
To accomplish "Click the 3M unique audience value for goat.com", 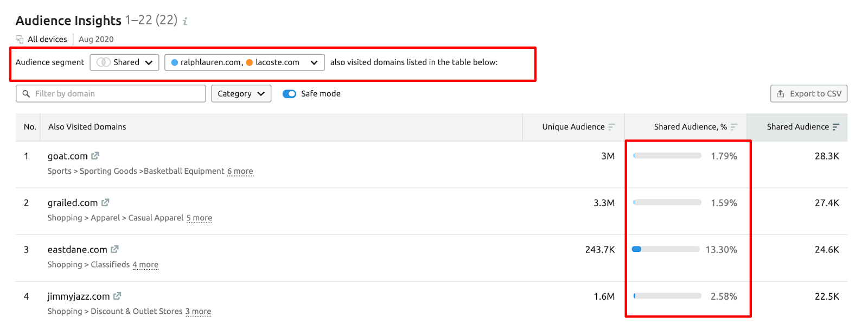I will pos(608,156).
